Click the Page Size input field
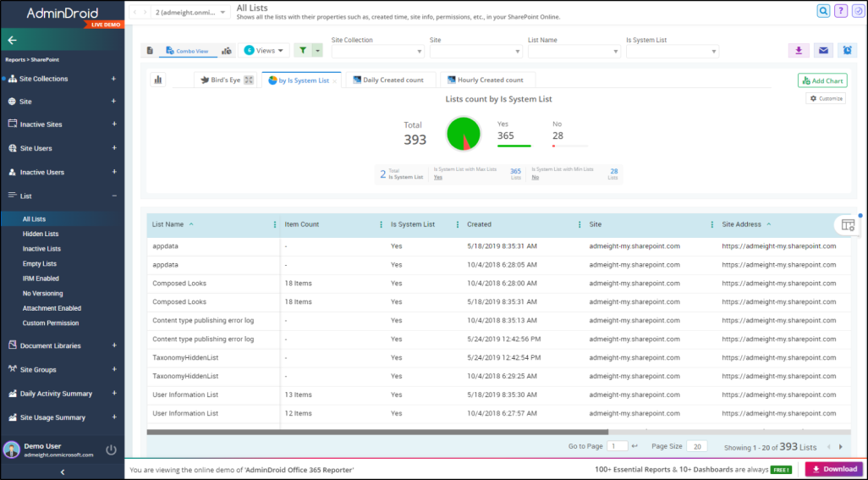The image size is (868, 480). click(697, 446)
